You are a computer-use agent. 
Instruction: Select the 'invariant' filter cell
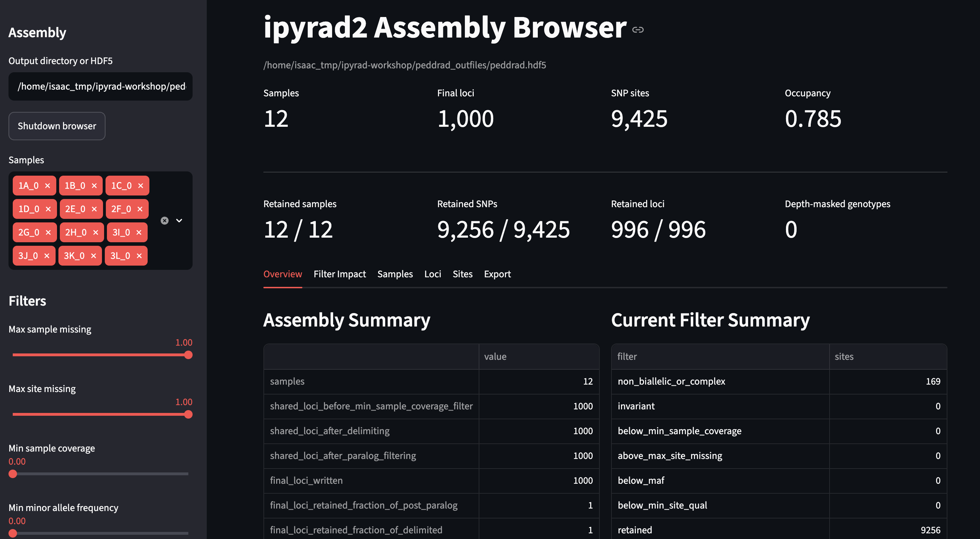click(720, 406)
